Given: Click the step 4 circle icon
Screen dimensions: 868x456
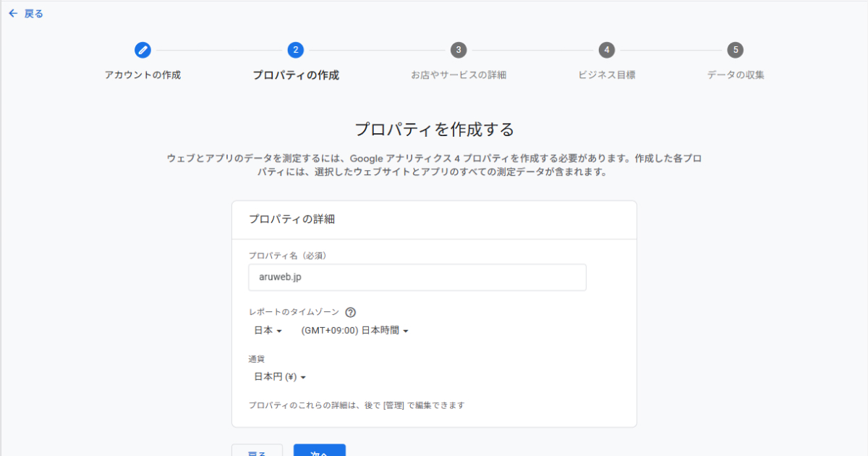Looking at the screenshot, I should [607, 50].
